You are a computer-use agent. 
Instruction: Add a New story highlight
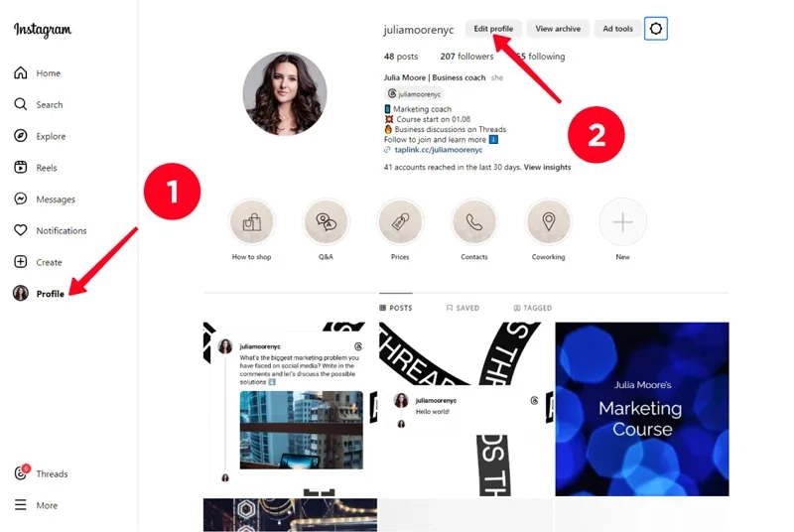(x=622, y=223)
